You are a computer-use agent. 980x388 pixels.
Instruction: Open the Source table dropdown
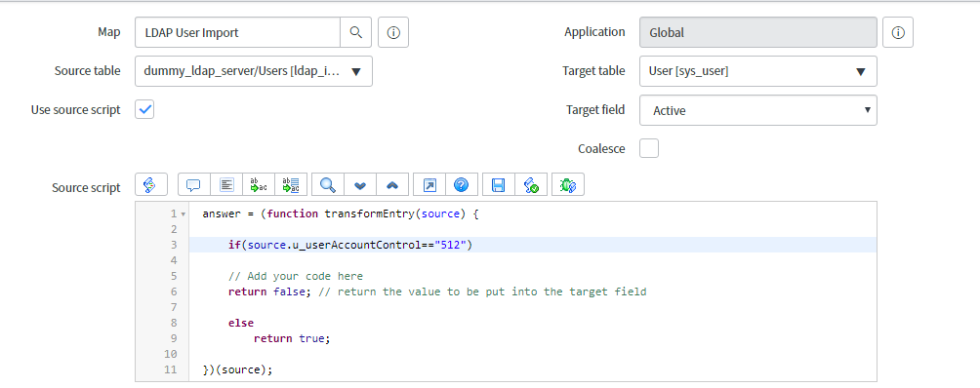point(254,71)
